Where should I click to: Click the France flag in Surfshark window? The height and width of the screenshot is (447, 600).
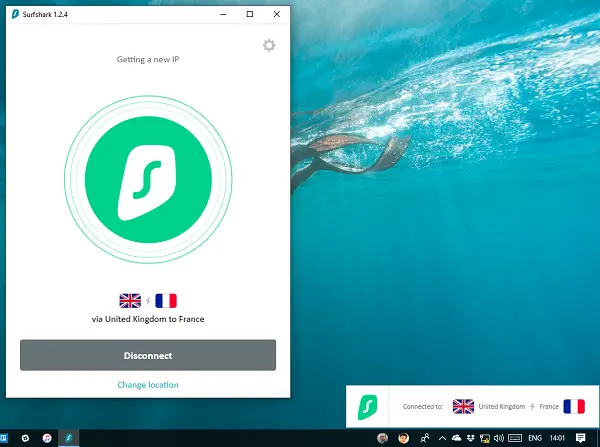coord(166,301)
